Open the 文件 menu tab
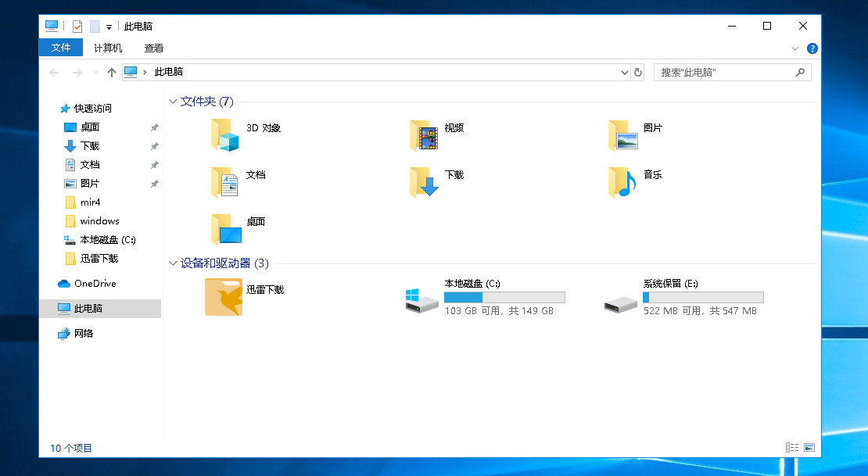 tap(61, 48)
